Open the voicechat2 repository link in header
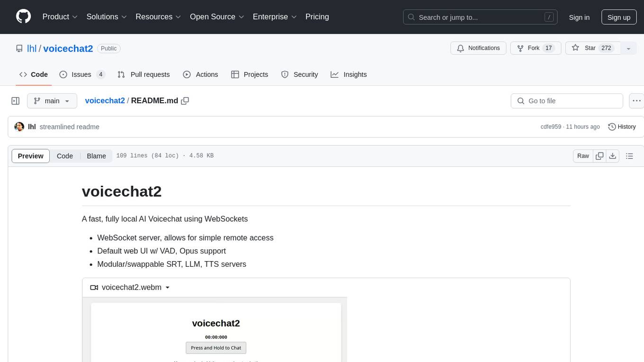Image resolution: width=644 pixels, height=362 pixels. point(68,48)
